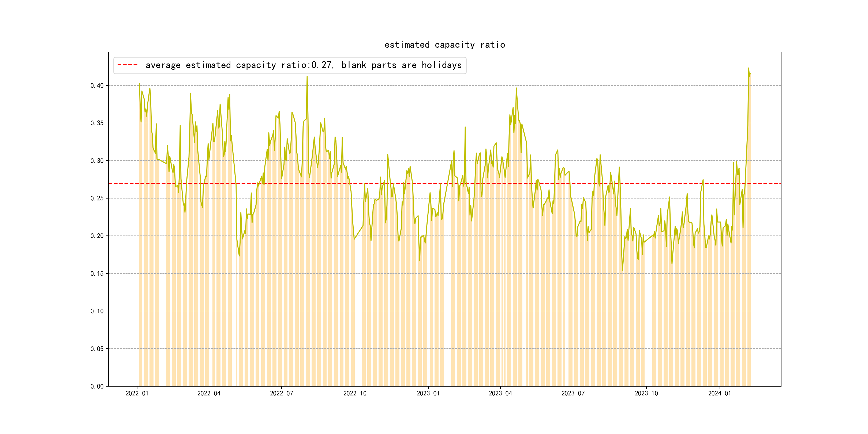Click the 2023-04 x-axis label
This screenshot has width=868, height=434.
click(x=500, y=393)
